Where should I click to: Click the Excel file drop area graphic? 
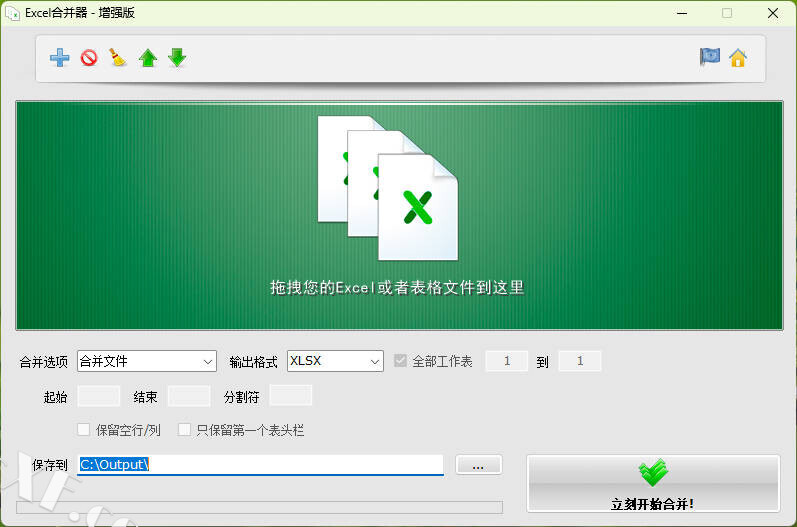(397, 190)
